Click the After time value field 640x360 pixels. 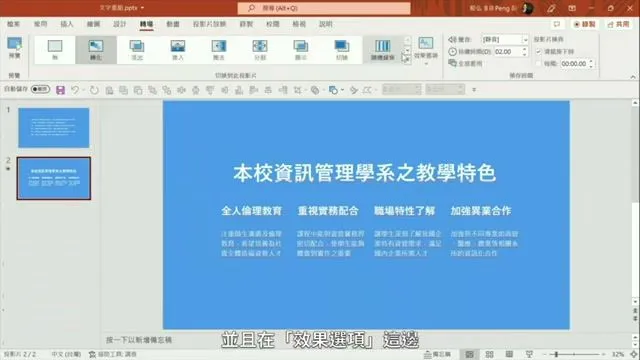[x=573, y=64]
